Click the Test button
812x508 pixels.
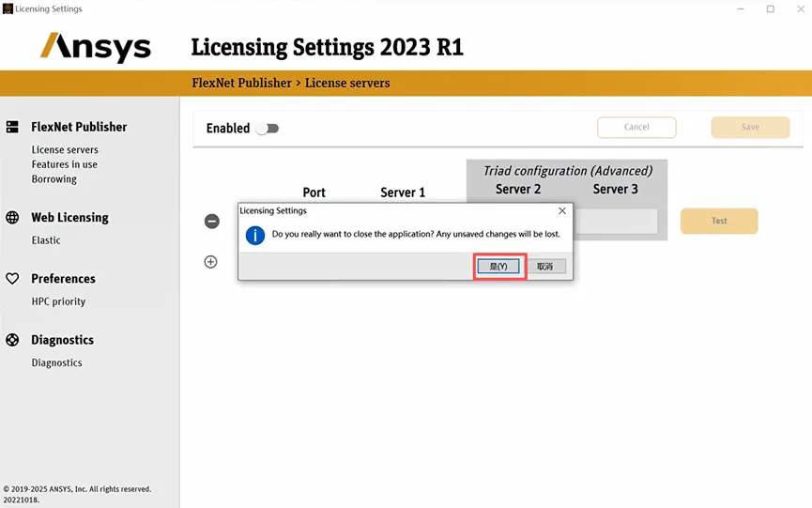(719, 221)
